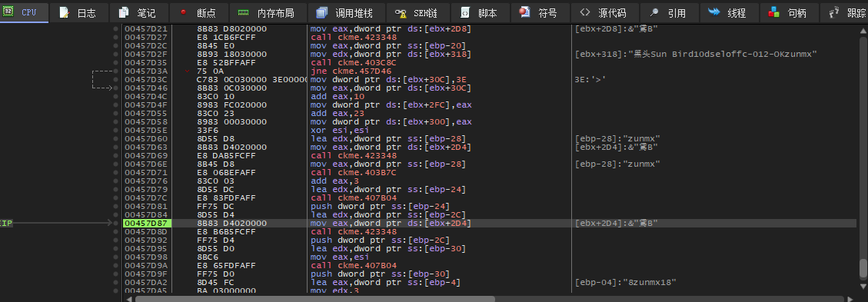The height and width of the screenshot is (302, 868).
Task: Click the horizontal scrollbar thumb at bottom
Action: pos(315,299)
